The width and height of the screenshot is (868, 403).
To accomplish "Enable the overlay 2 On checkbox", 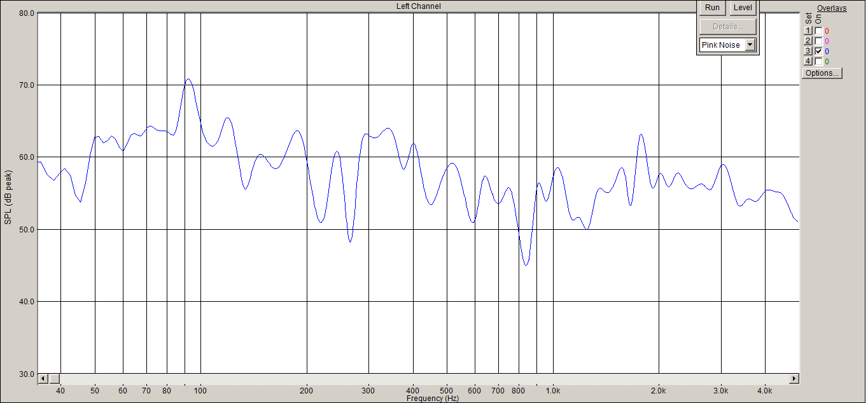I will tap(818, 41).
